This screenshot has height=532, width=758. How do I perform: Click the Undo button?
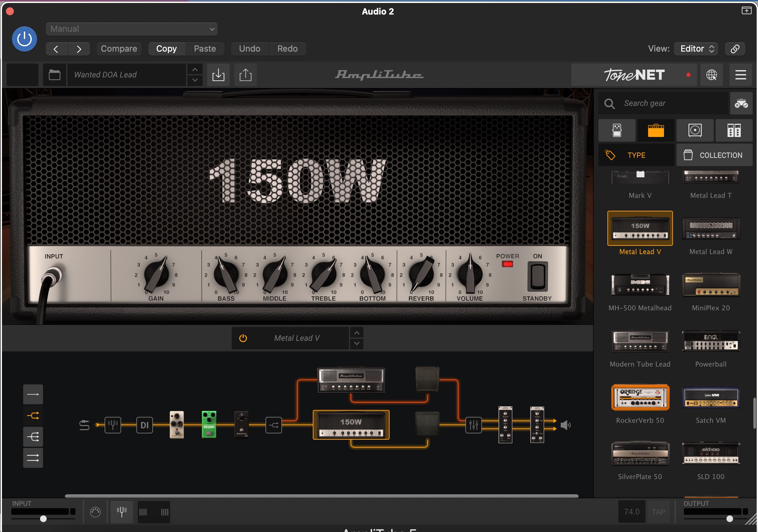tap(250, 49)
